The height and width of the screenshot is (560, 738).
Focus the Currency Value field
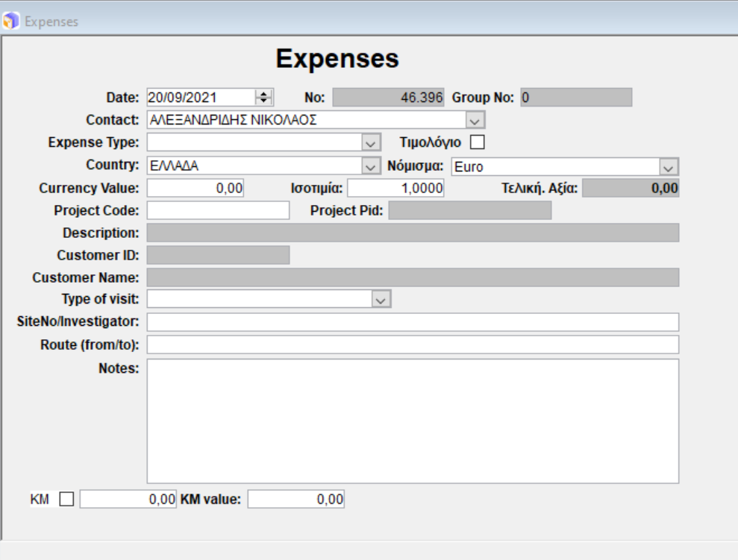point(196,189)
